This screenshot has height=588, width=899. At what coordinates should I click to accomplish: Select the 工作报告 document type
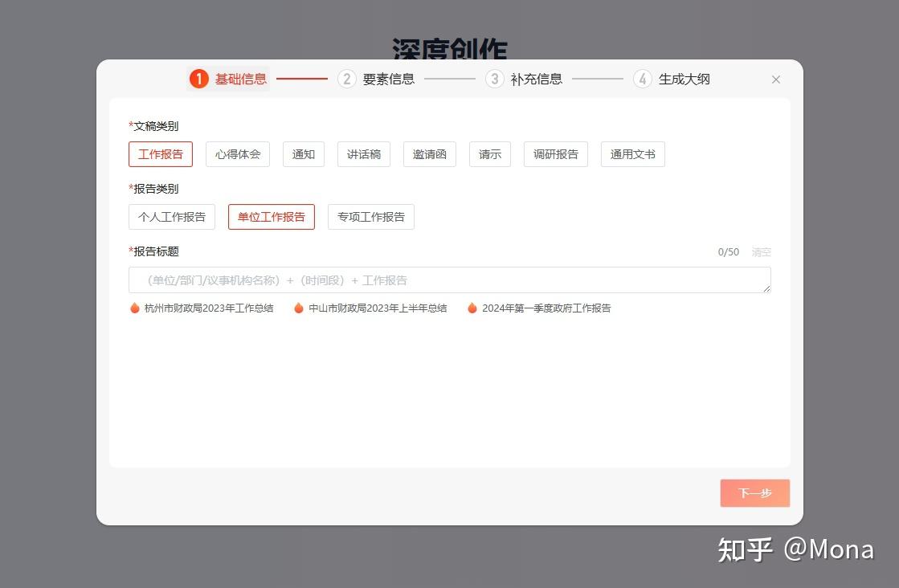coord(161,154)
